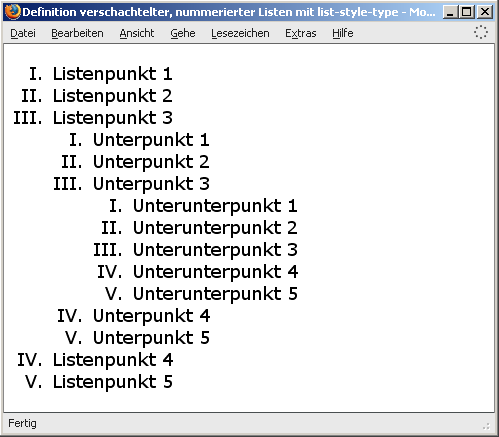Open the Hilfe menu
Image resolution: width=499 pixels, height=437 pixels.
tap(343, 33)
